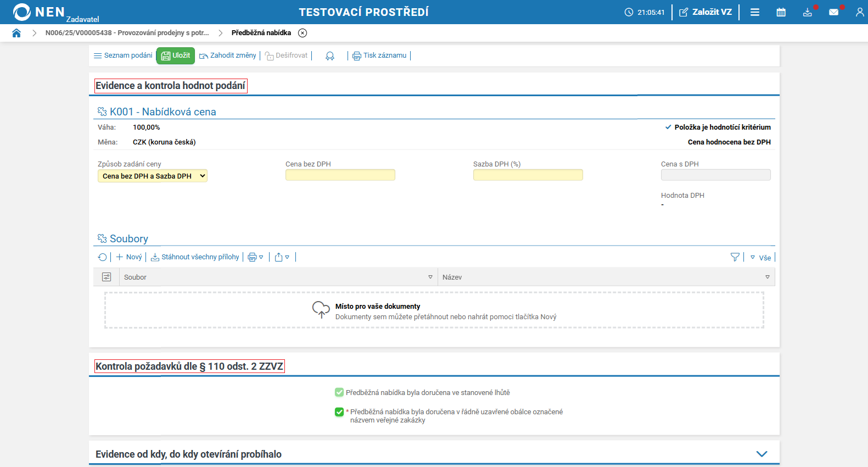Click the Cena bez DPH input field

point(340,175)
